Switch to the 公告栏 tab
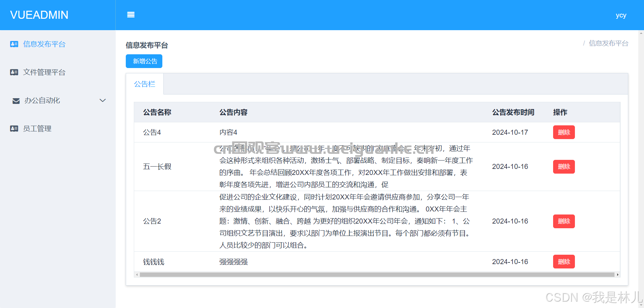The width and height of the screenshot is (644, 308). pos(145,84)
